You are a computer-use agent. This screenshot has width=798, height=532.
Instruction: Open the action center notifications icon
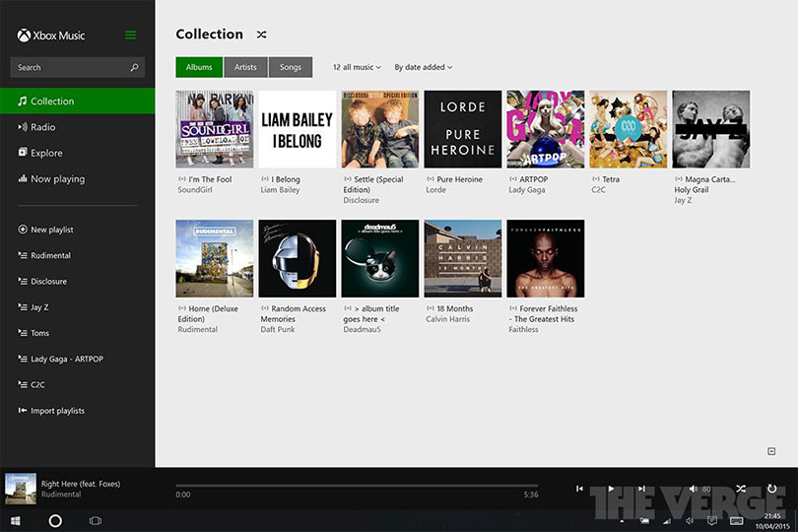click(712, 521)
